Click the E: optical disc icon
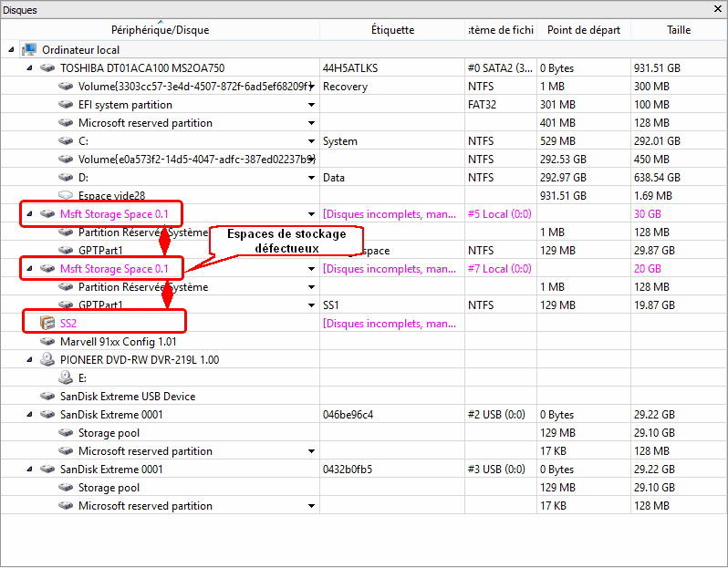The image size is (728, 568). coord(66,377)
